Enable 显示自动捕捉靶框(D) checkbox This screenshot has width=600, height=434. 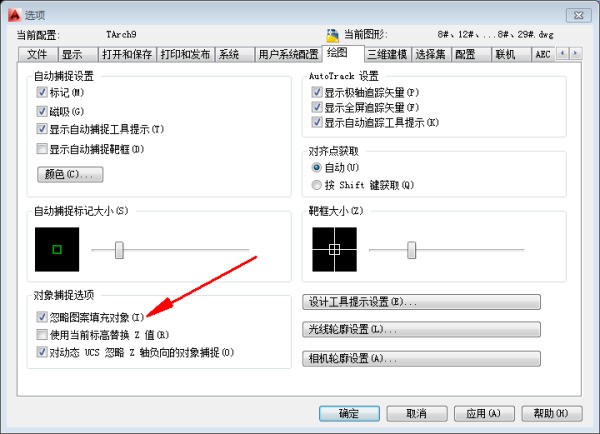(42, 149)
